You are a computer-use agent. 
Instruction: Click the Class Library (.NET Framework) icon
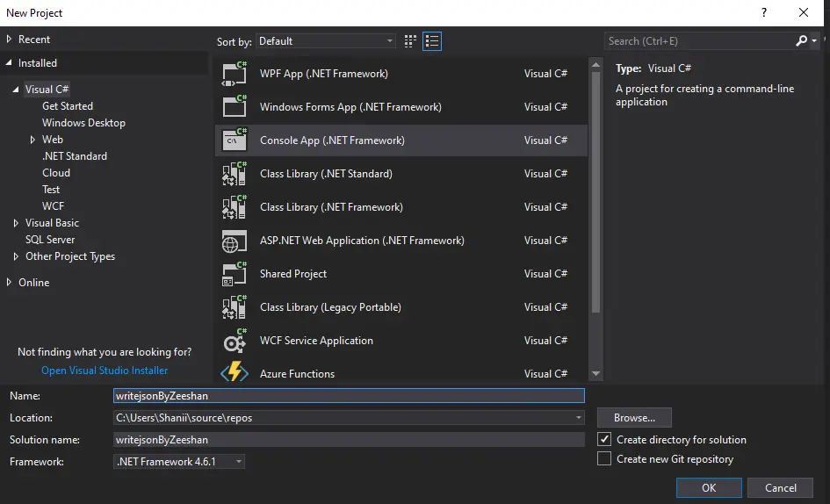tap(235, 207)
